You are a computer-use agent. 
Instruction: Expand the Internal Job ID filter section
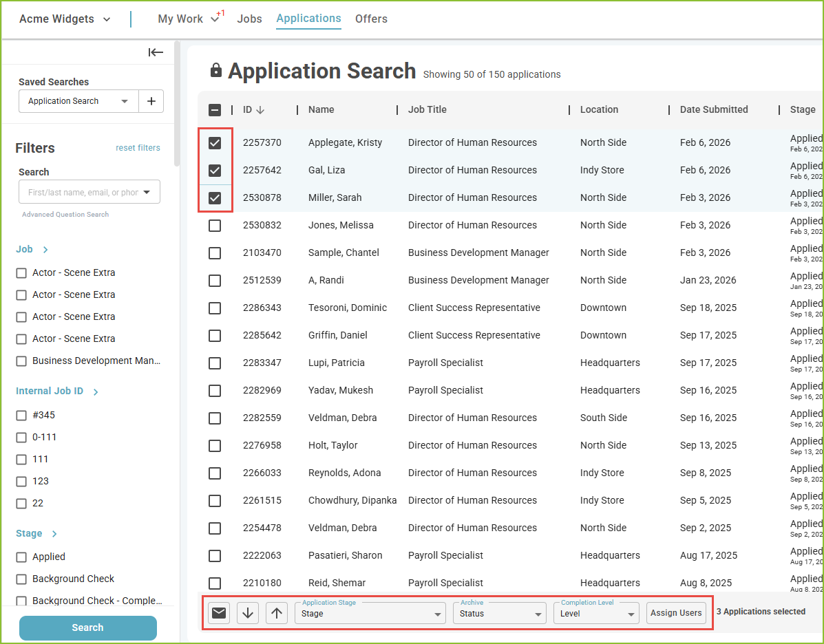(57, 391)
